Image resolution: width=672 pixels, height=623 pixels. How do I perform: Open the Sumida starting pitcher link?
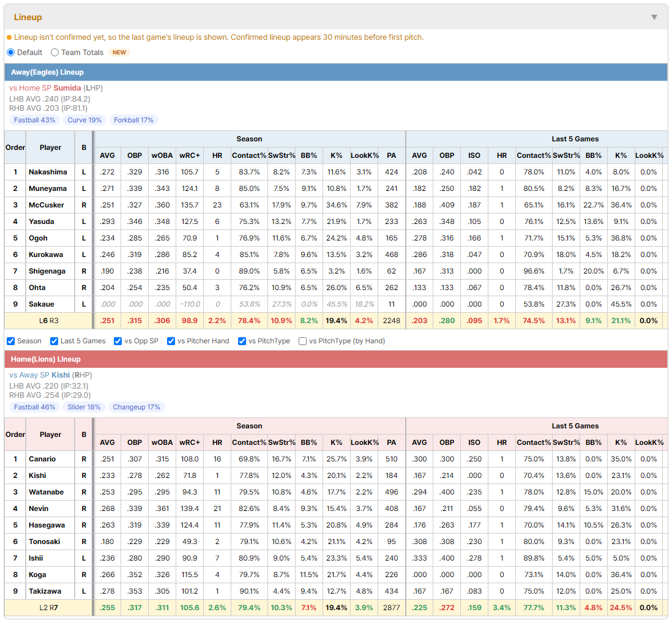click(x=67, y=88)
